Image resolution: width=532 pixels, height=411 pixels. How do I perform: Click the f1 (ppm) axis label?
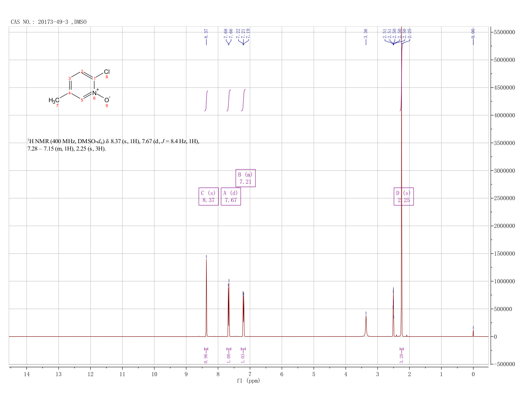tap(248, 381)
